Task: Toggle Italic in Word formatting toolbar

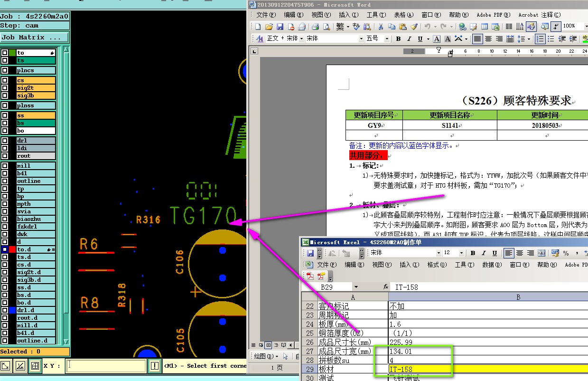Action: (410, 38)
